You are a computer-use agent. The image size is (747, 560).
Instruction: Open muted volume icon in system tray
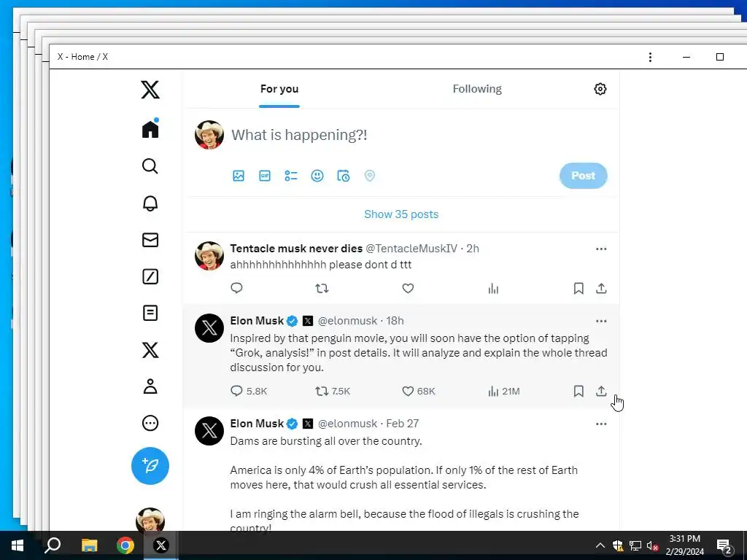coord(653,545)
